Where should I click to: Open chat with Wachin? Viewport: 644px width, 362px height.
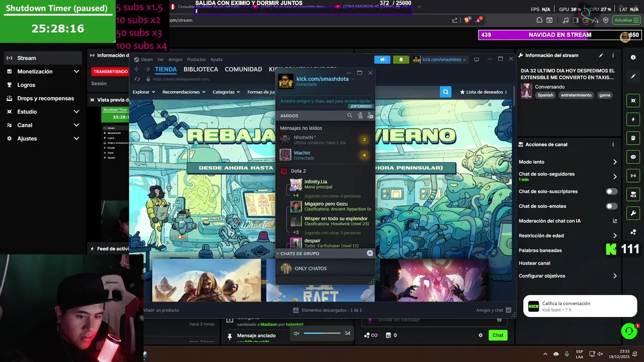pos(326,155)
